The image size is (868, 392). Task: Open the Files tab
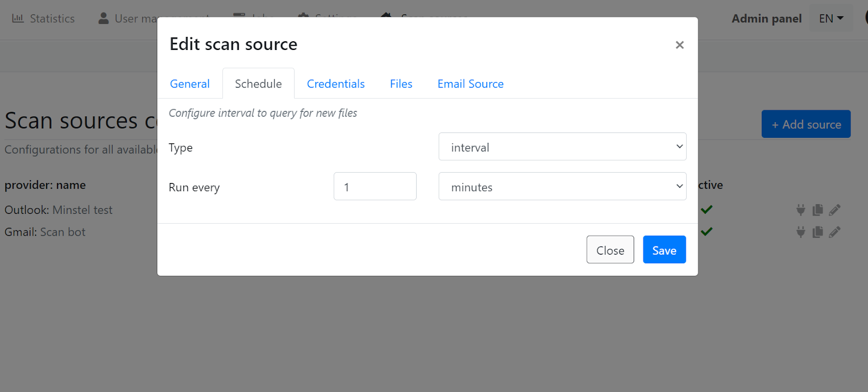point(401,84)
